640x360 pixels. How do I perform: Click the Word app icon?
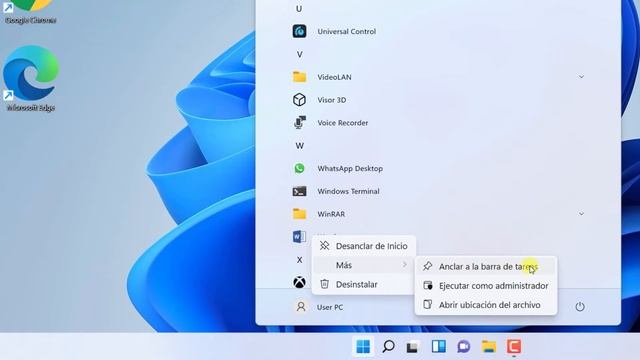tap(299, 237)
